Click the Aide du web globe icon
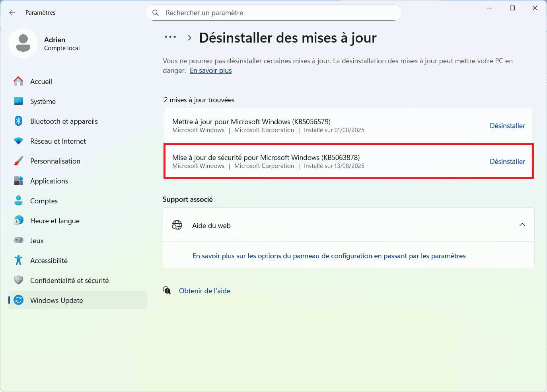 [177, 225]
